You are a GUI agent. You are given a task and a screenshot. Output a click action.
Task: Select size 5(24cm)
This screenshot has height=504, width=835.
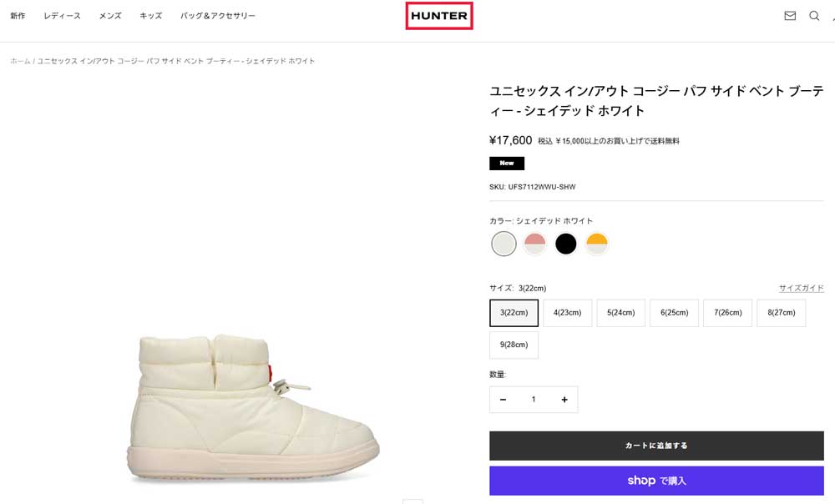(x=620, y=313)
